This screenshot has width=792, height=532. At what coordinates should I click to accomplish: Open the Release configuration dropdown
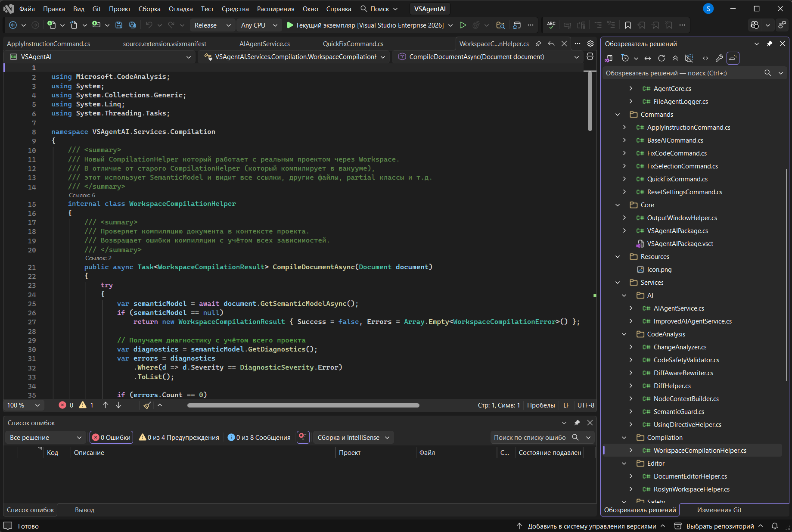(x=212, y=25)
